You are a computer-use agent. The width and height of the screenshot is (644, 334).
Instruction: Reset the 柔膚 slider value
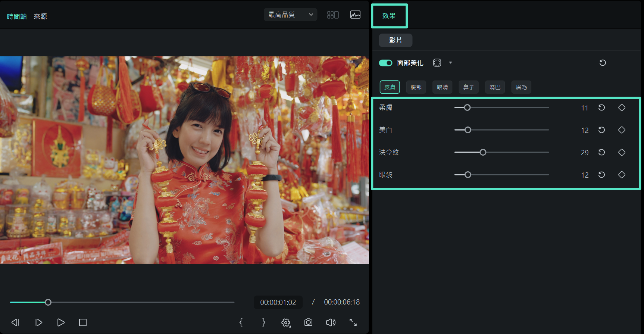pyautogui.click(x=601, y=108)
